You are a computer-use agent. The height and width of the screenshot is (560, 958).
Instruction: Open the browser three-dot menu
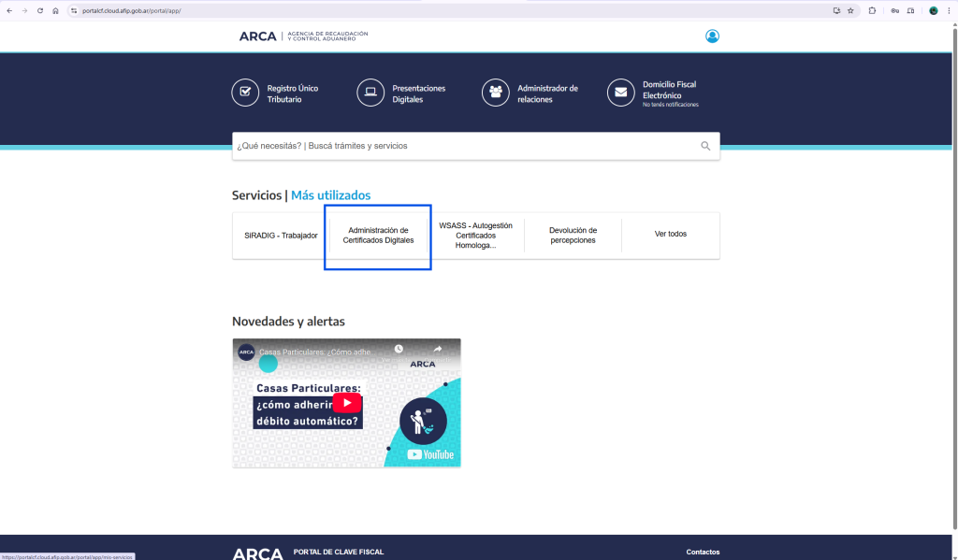(949, 10)
